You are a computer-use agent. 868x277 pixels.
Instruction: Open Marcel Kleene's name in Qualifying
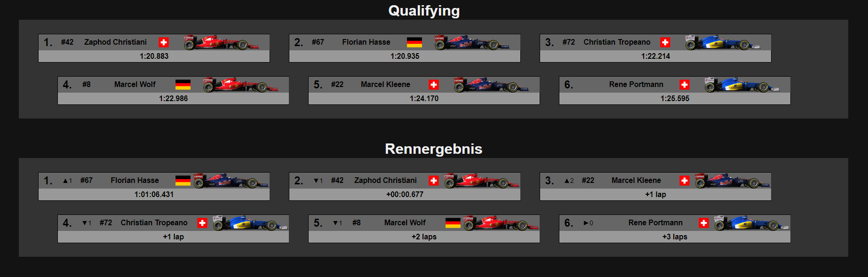[x=385, y=85]
